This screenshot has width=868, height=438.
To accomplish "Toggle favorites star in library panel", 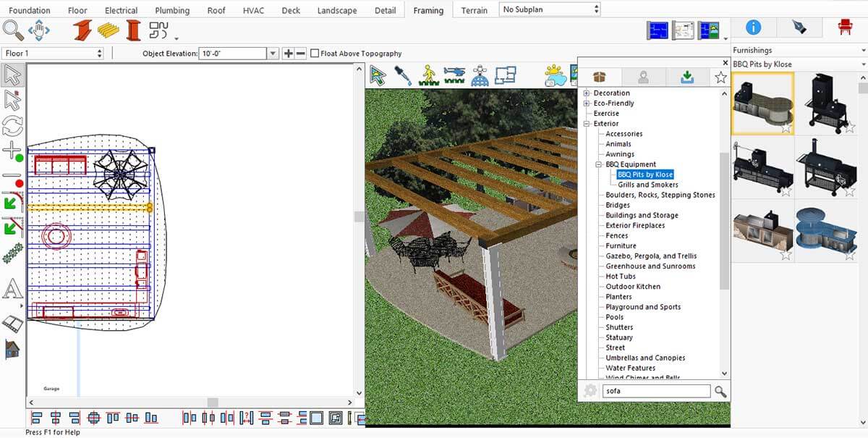I will click(720, 77).
